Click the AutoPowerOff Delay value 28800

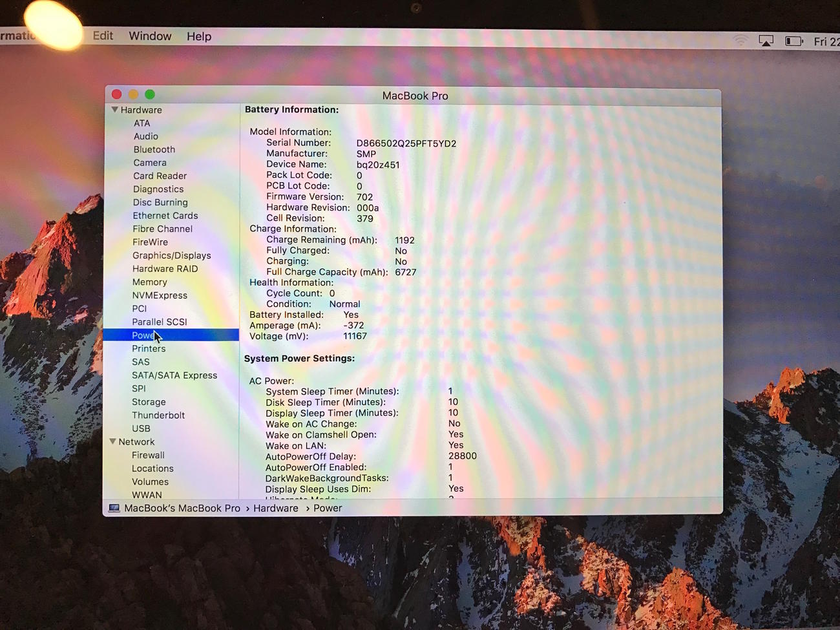coord(463,456)
